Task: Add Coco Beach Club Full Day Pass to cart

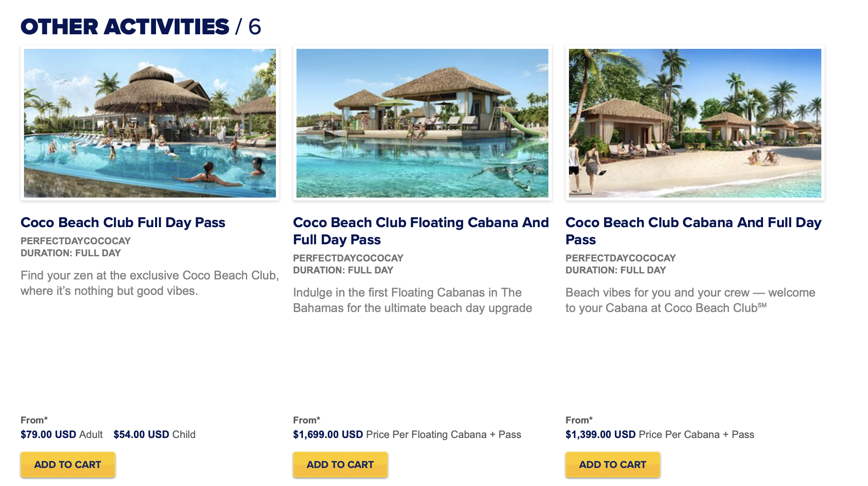Action: pyautogui.click(x=68, y=465)
